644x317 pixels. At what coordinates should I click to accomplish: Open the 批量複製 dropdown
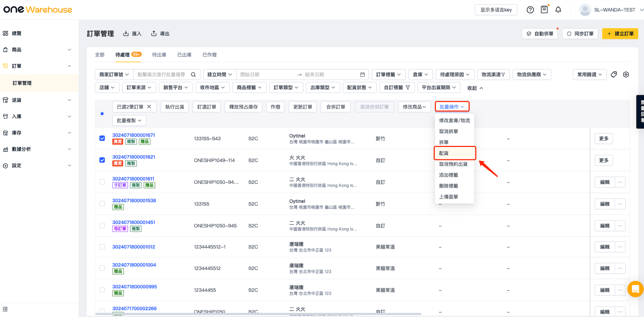[129, 120]
